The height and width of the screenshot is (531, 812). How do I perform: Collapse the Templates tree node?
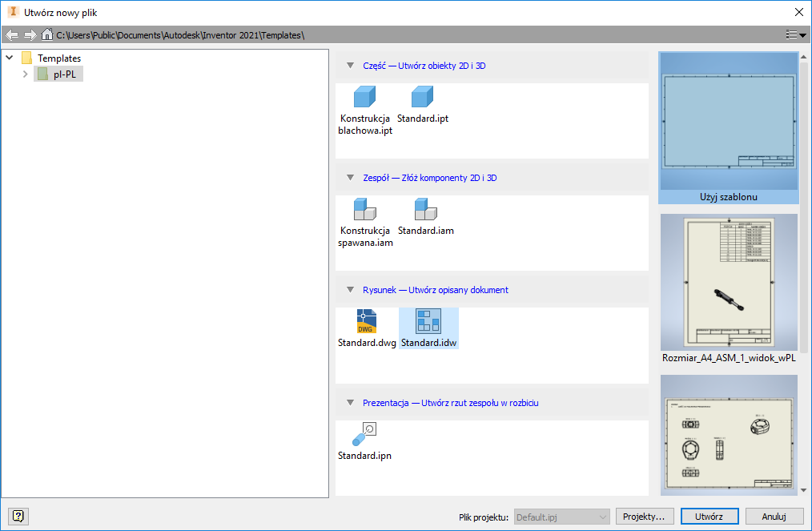coord(10,58)
